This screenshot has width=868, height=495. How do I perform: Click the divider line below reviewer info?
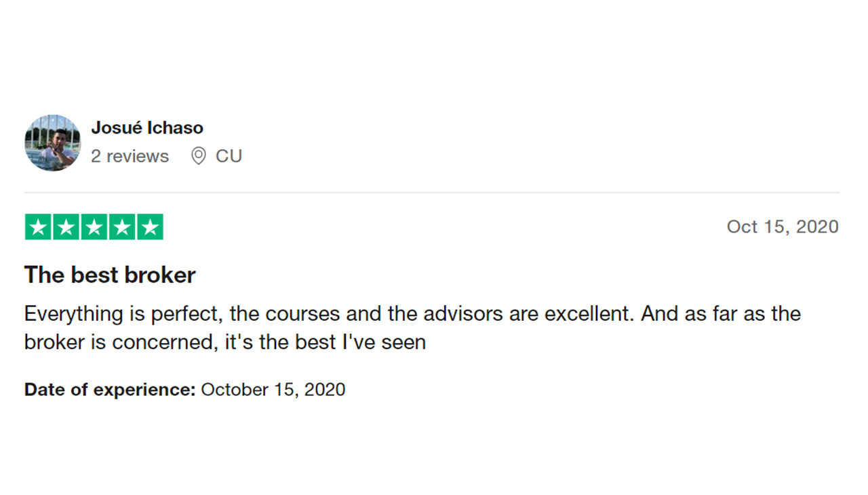click(x=432, y=193)
